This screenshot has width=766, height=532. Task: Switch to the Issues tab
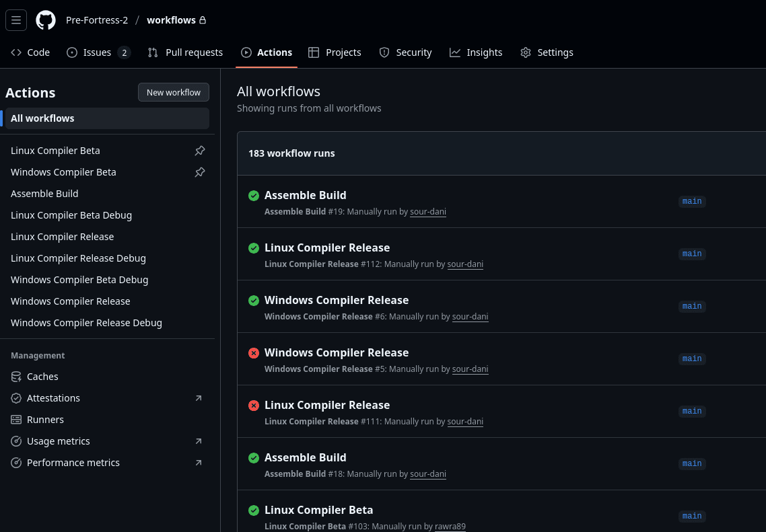tap(98, 52)
